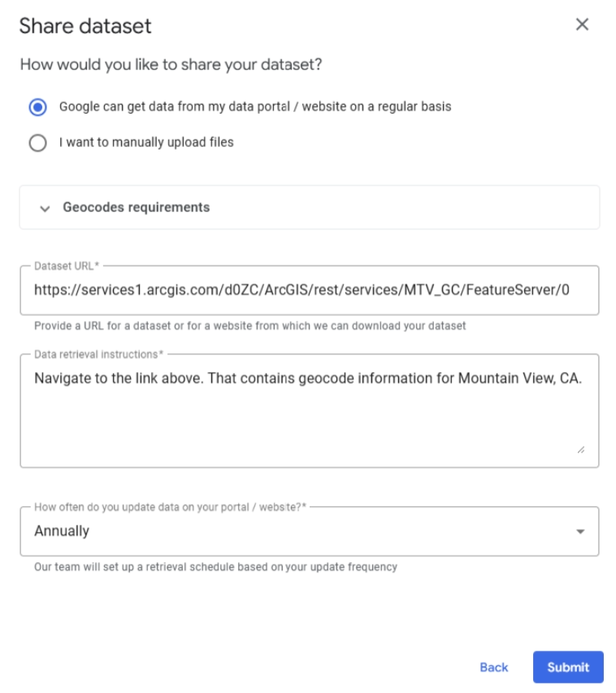Go Back to the previous step
Image resolution: width=616 pixels, height=693 pixels.
[493, 667]
